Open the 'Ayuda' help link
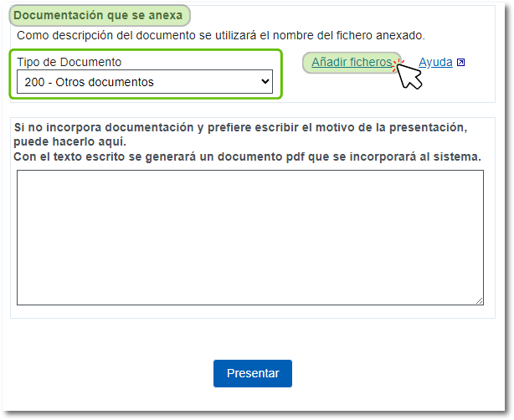514x420 pixels. tap(435, 62)
